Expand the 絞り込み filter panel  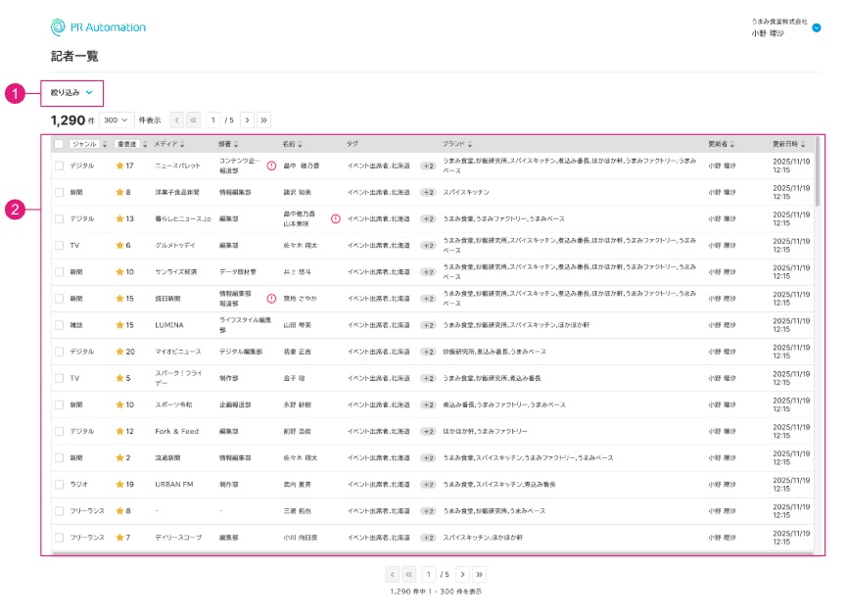click(71, 93)
